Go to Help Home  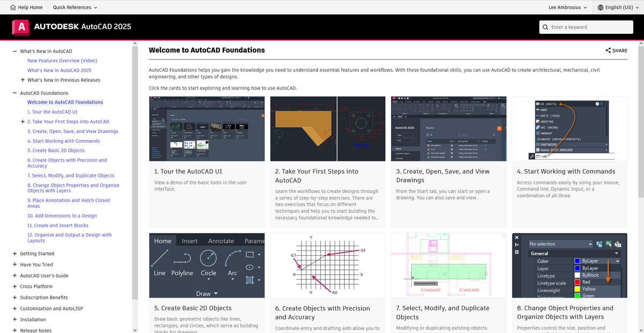click(25, 8)
